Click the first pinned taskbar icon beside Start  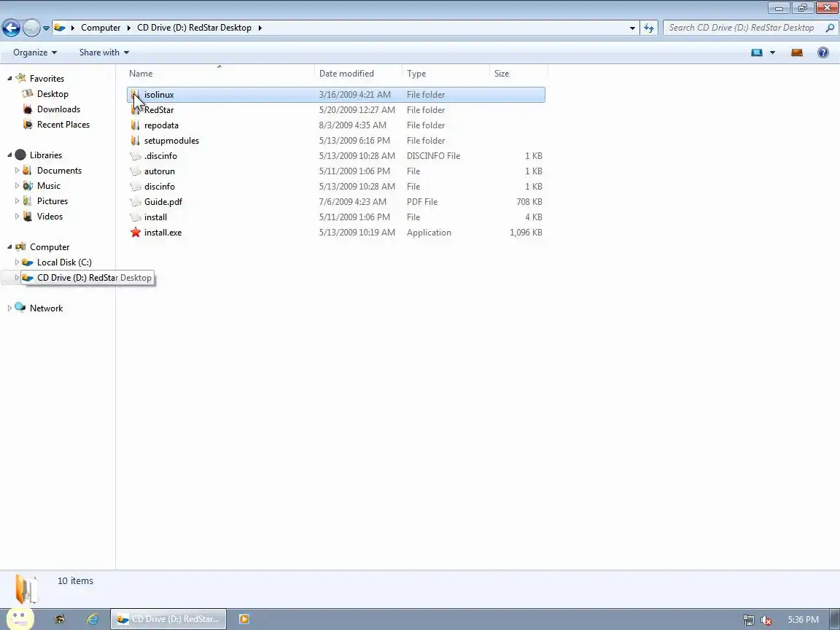click(x=60, y=619)
